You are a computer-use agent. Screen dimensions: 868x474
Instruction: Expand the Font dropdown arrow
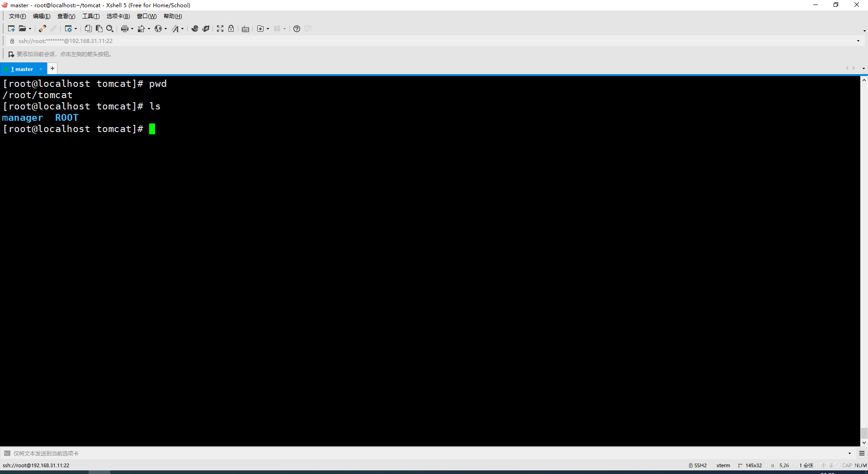tap(182, 28)
